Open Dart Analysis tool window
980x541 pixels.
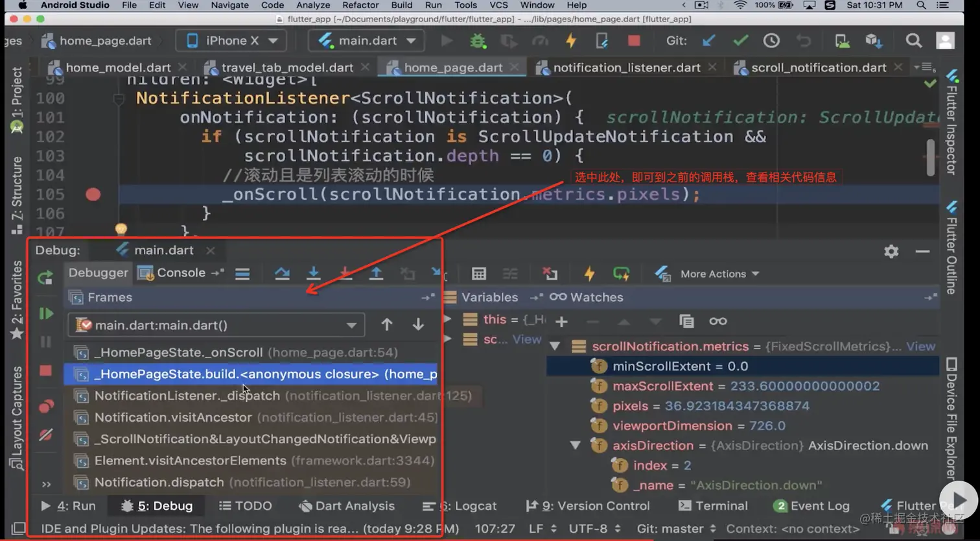tap(347, 506)
